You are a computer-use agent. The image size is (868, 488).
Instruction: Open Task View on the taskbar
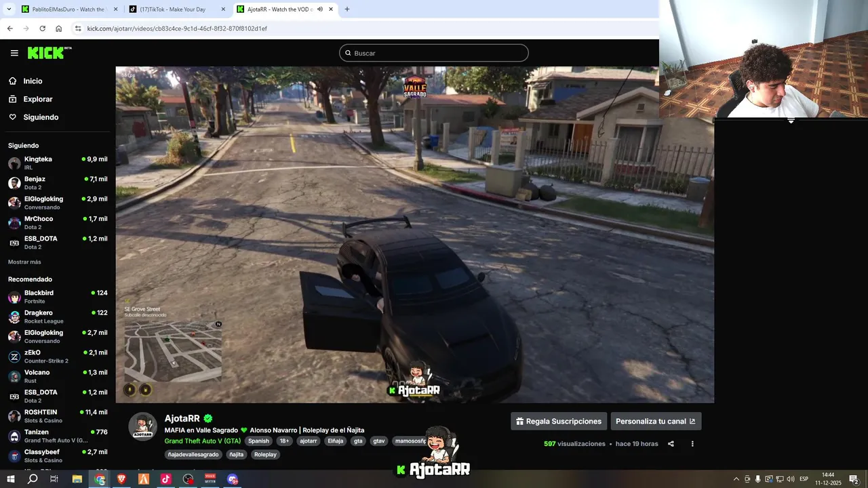coord(54,479)
